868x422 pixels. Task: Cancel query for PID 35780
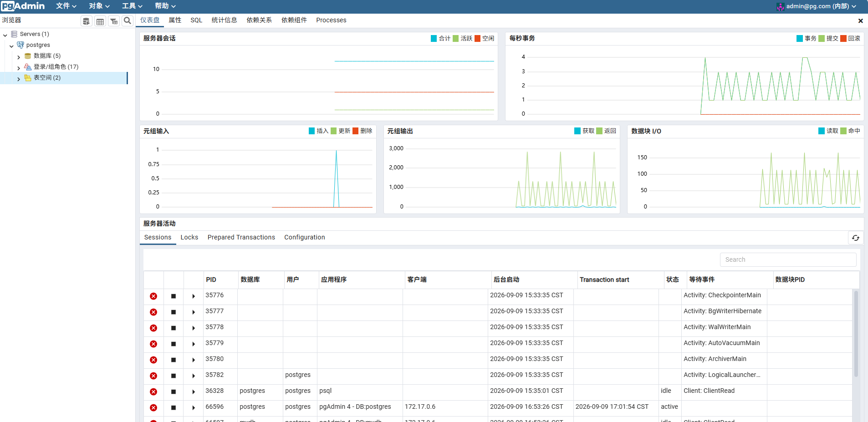click(x=174, y=360)
